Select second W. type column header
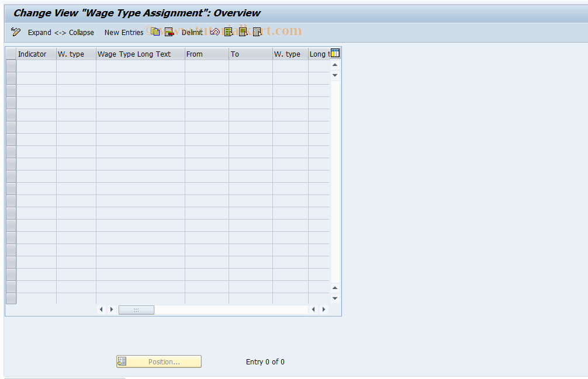This screenshot has height=379, width=588. point(290,54)
